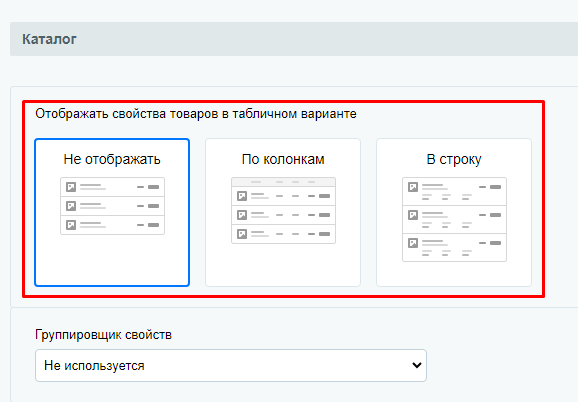Click the chevron arrow of "Не используется" select
Screen dimensions: 578x402
[x=417, y=366]
